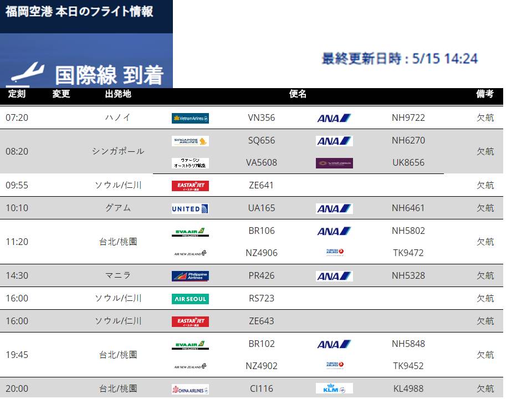532x399 pixels.
Task: Click the Eastar Jet logo for ZE641
Action: (x=190, y=186)
